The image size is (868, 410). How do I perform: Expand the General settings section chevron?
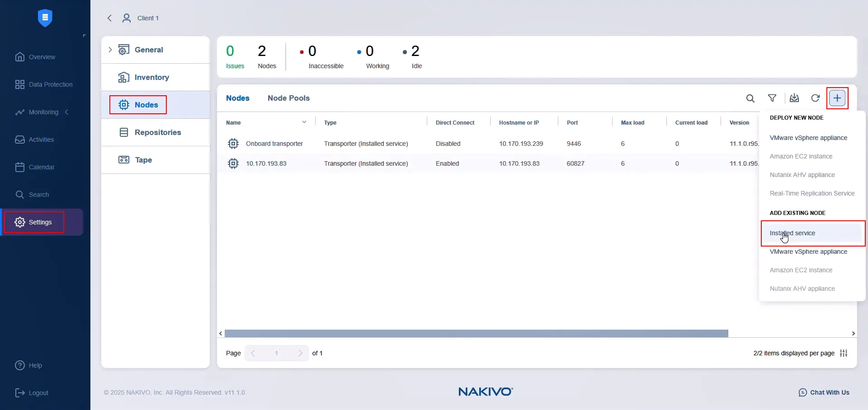pos(110,50)
